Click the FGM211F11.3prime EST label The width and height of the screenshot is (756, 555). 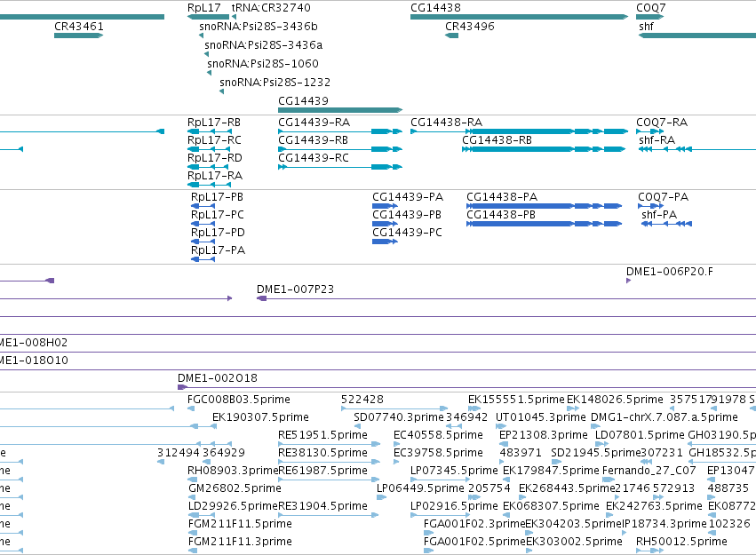(x=240, y=542)
